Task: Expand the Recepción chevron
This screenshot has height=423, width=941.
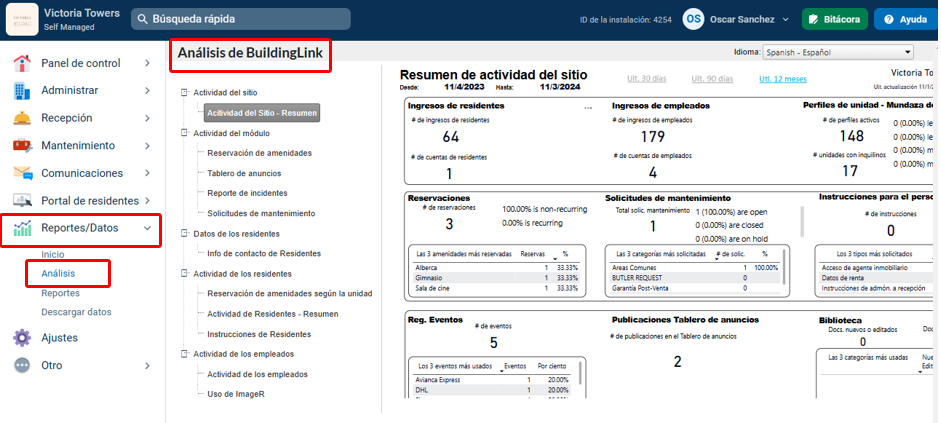Action: (x=147, y=118)
